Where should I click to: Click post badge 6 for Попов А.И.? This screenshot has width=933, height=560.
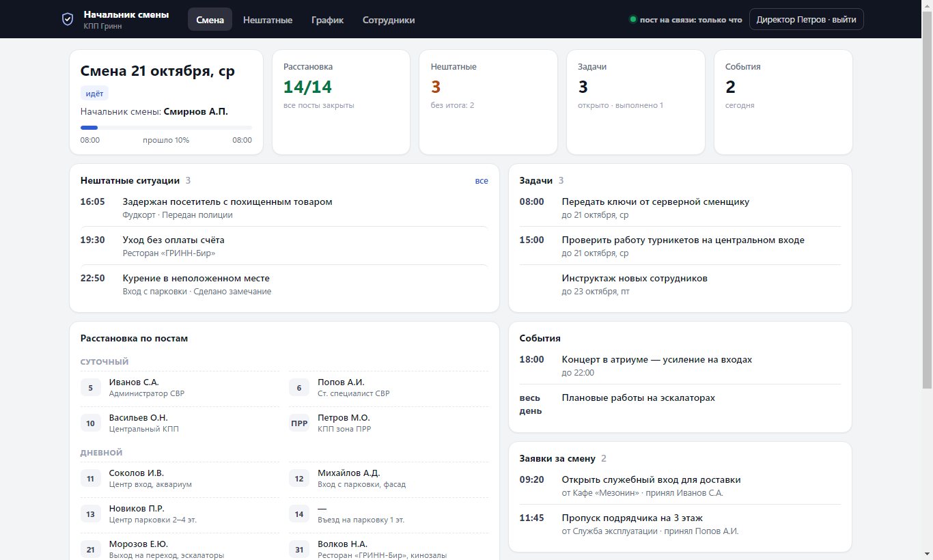(x=299, y=388)
